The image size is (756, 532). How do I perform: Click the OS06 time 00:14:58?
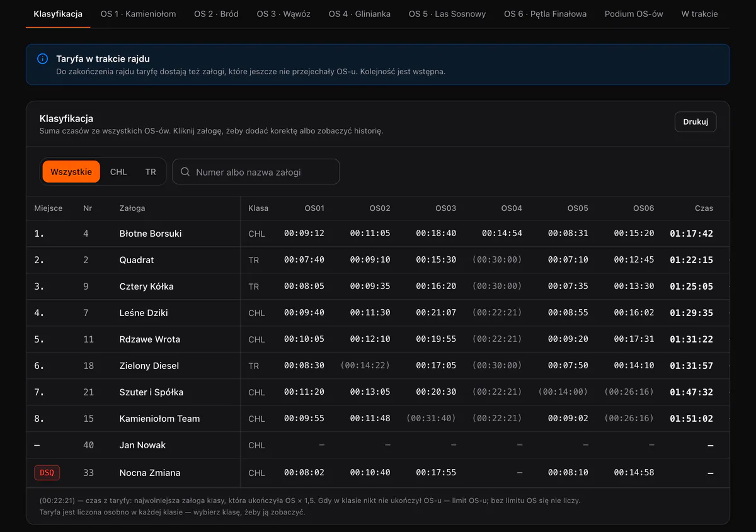[x=634, y=473]
